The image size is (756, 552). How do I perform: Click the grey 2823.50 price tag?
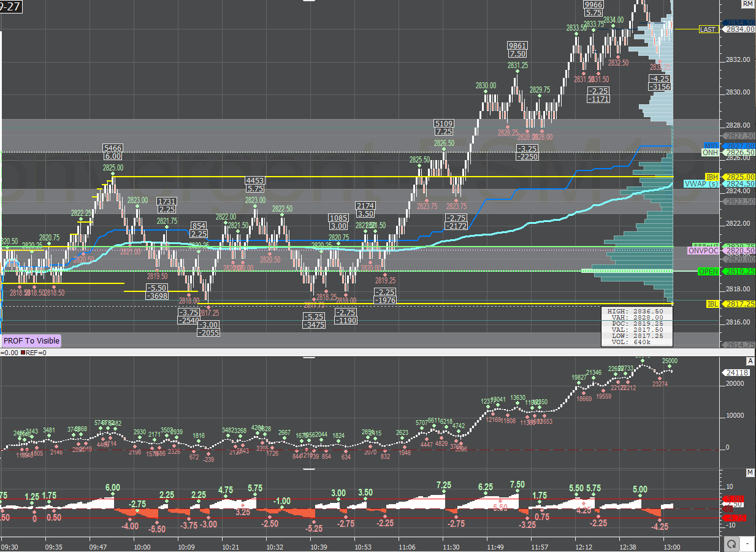[x=739, y=201]
